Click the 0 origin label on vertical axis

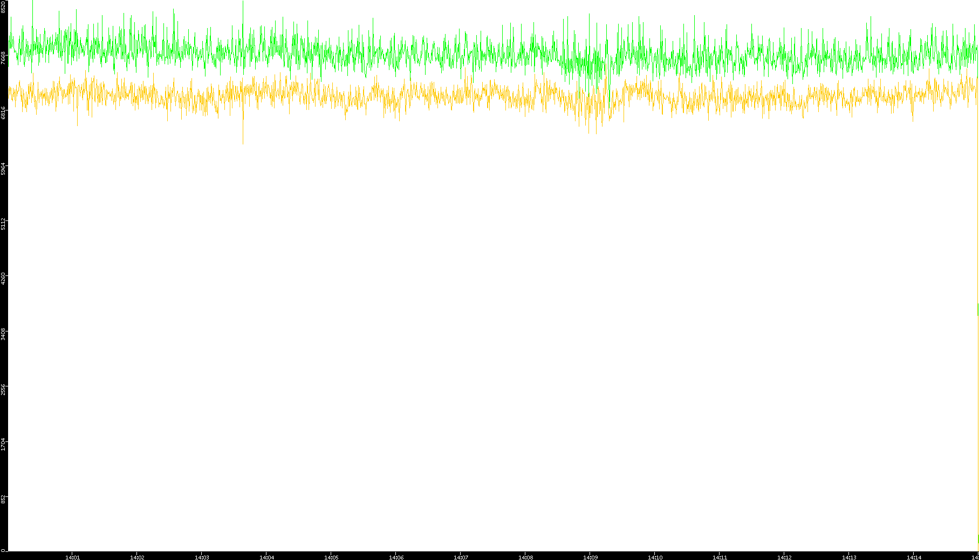(x=3, y=550)
